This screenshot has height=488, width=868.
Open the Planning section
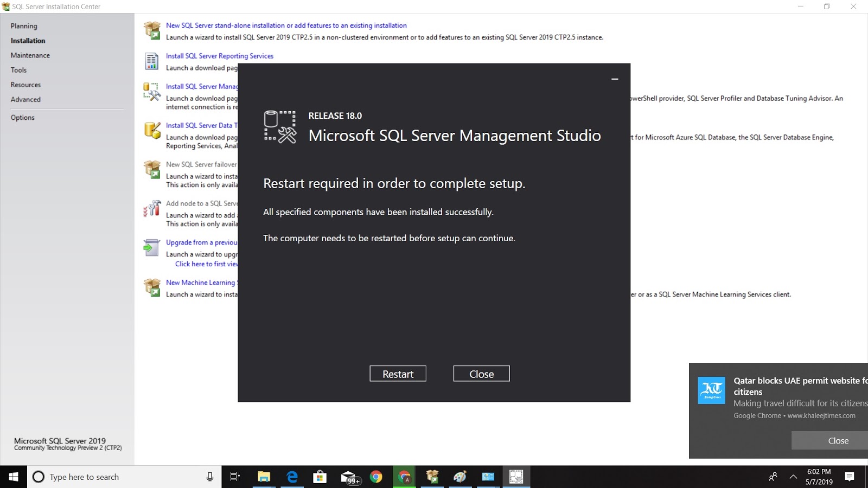24,26
